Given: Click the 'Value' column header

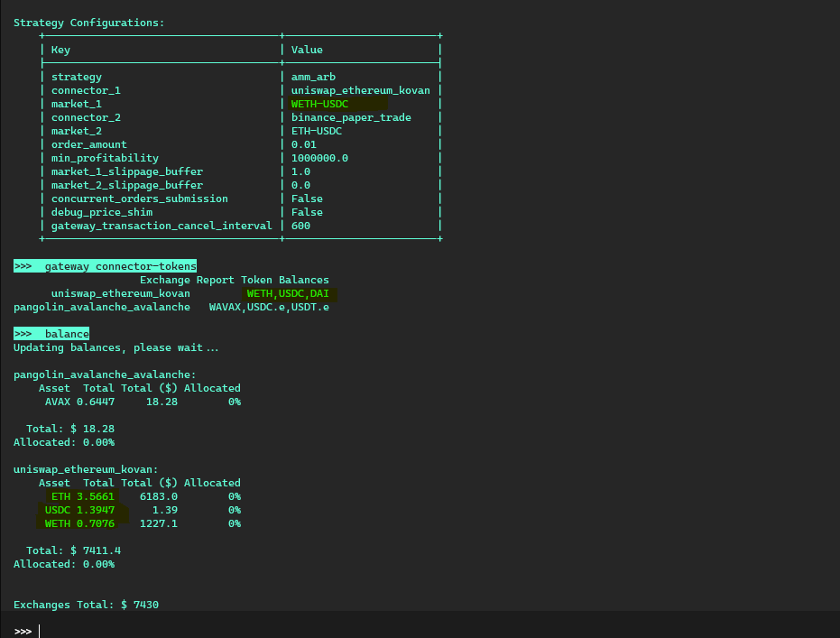Looking at the screenshot, I should (x=307, y=50).
